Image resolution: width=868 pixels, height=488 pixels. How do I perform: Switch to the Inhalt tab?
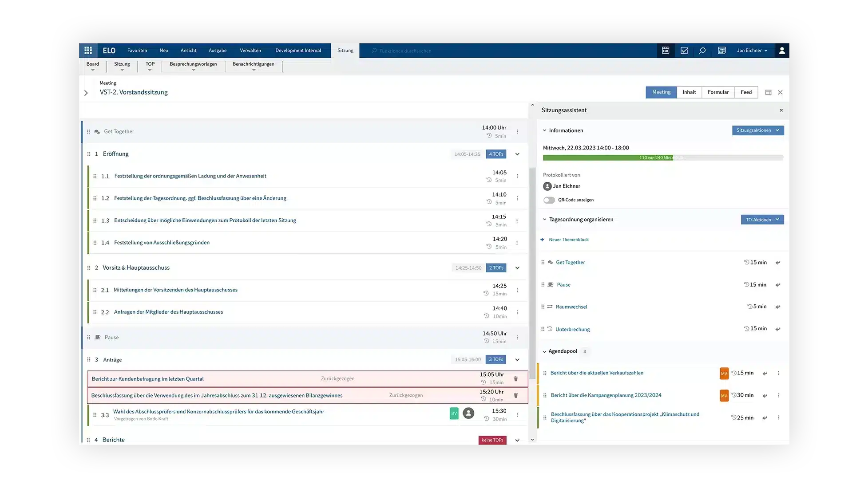tap(689, 92)
